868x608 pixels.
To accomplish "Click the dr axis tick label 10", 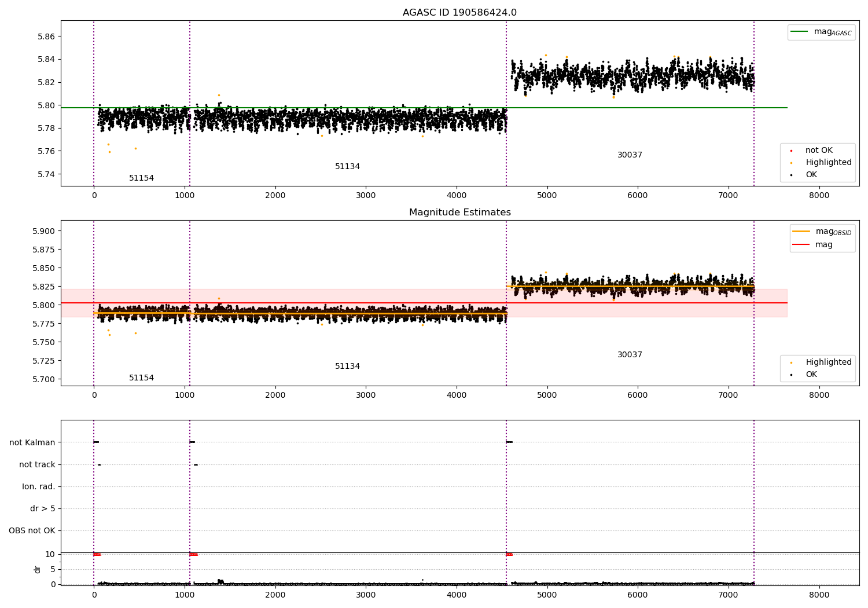I will pos(50,555).
